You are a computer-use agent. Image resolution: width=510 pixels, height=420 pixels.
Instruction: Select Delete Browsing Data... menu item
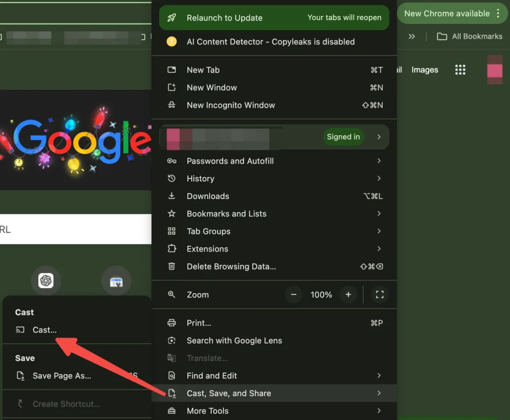pos(231,266)
